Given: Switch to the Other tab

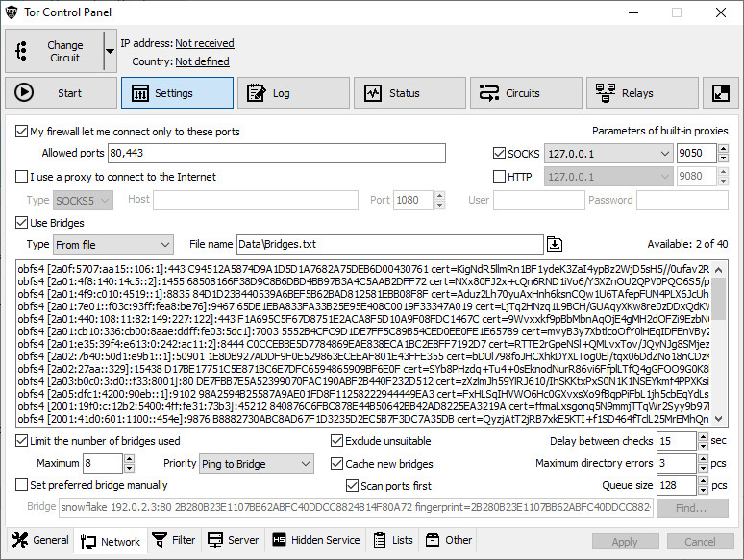Looking at the screenshot, I should [449, 540].
